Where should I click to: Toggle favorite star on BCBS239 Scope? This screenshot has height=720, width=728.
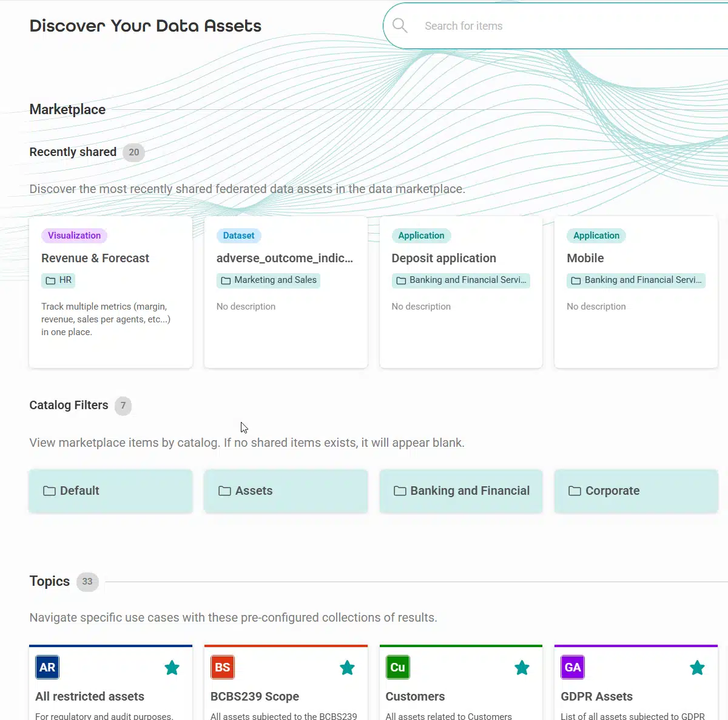[347, 668]
